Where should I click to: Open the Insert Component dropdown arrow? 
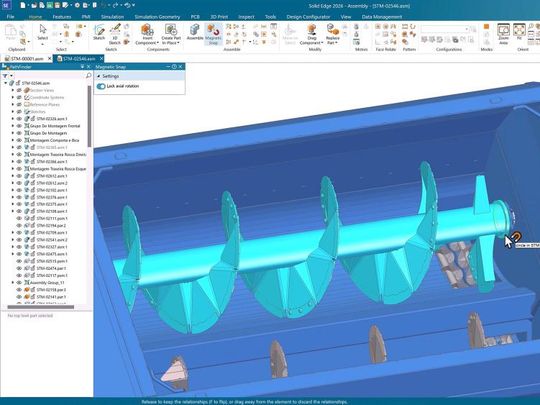(x=158, y=43)
